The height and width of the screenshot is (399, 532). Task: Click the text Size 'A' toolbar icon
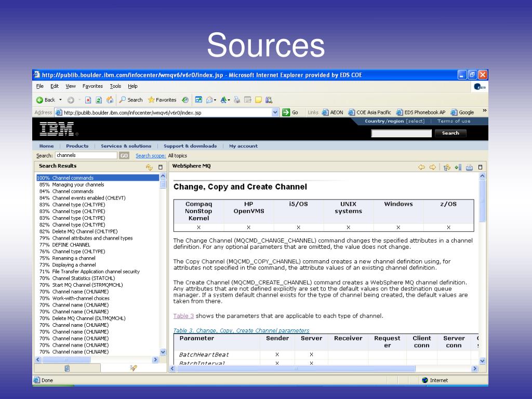[x=223, y=100]
